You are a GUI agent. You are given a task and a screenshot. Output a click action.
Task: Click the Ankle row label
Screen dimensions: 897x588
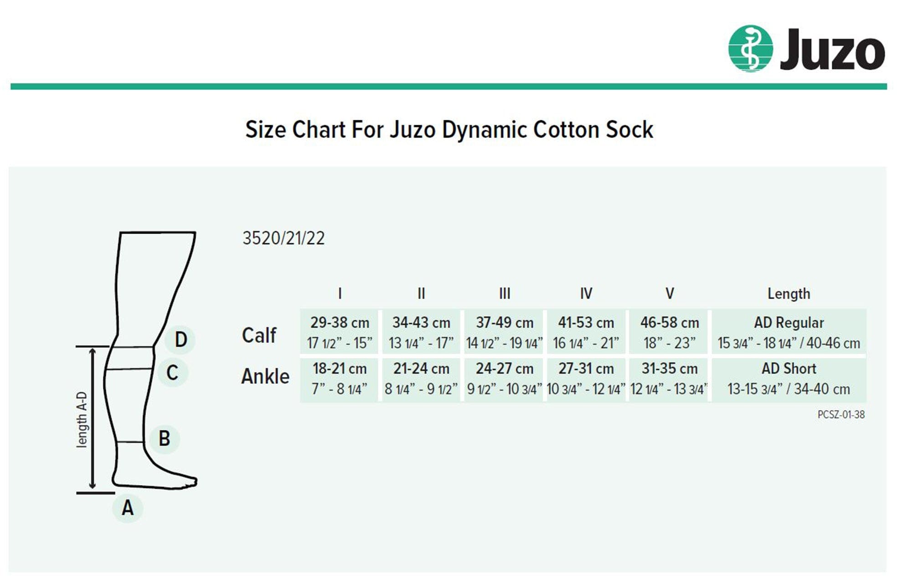(265, 376)
